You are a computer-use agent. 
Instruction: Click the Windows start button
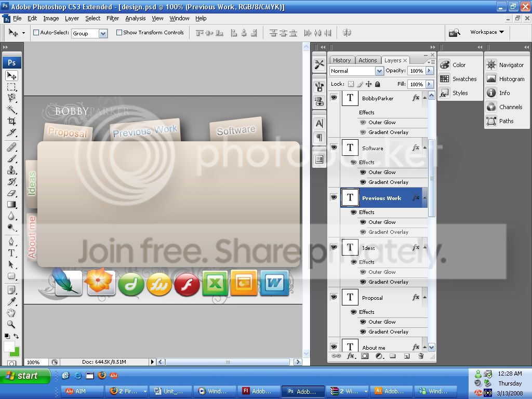click(x=25, y=376)
